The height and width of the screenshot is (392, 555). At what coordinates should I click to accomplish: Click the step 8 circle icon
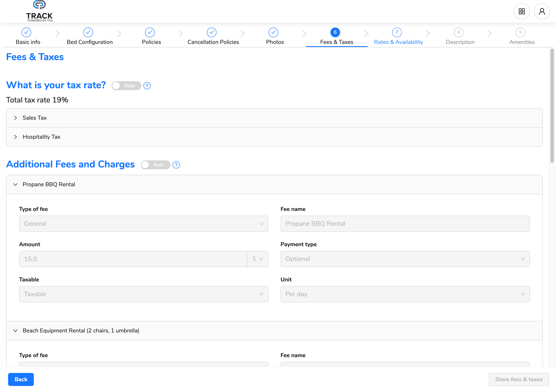coord(459,32)
